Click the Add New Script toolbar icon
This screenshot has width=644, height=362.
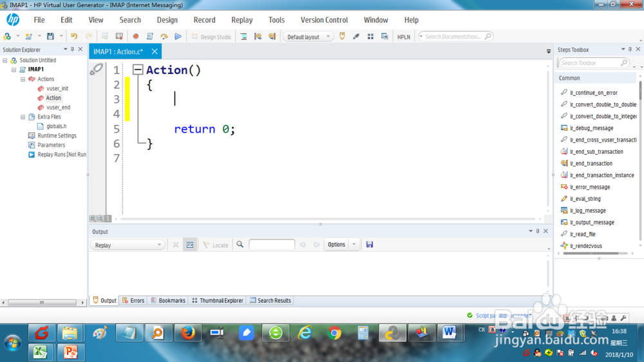tap(28, 37)
